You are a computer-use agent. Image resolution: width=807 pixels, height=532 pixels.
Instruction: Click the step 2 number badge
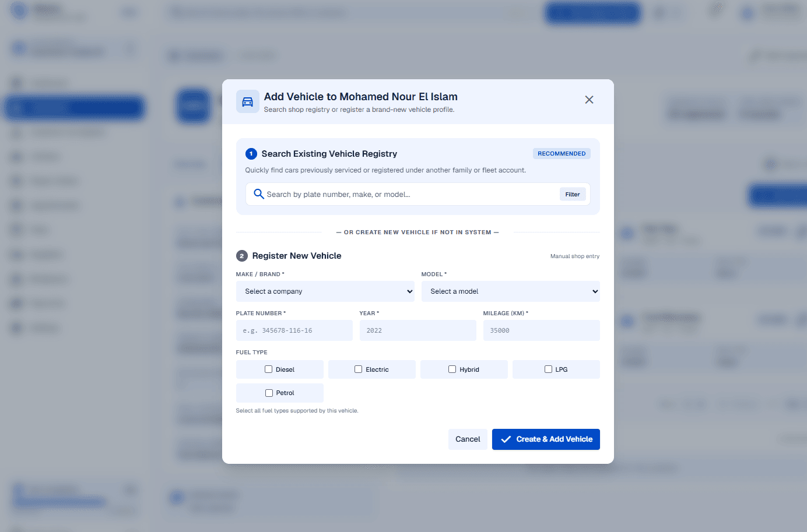[242, 256]
